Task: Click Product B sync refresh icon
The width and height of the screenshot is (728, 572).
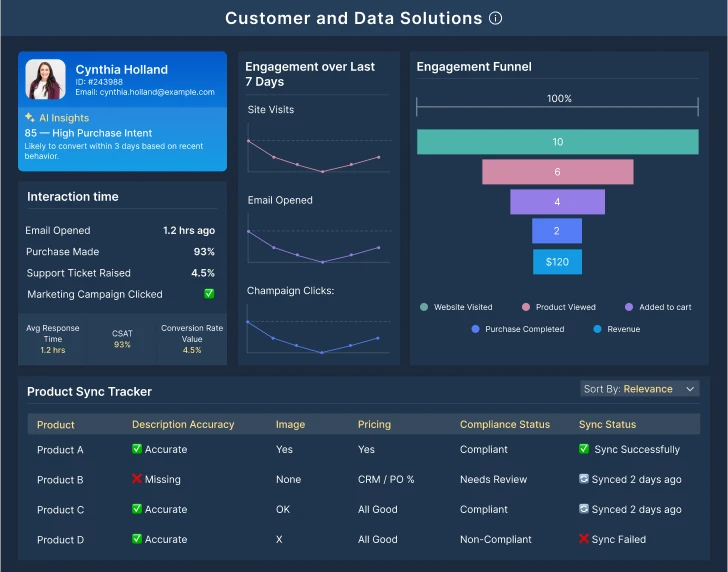Action: click(584, 479)
